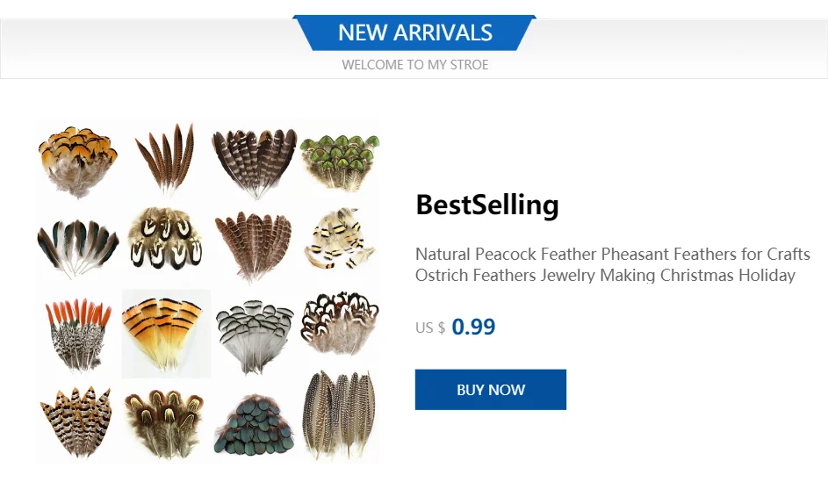The height and width of the screenshot is (504, 828).
Task: Pick the gray white-dotted guinea feathers
Action: pos(340,415)
